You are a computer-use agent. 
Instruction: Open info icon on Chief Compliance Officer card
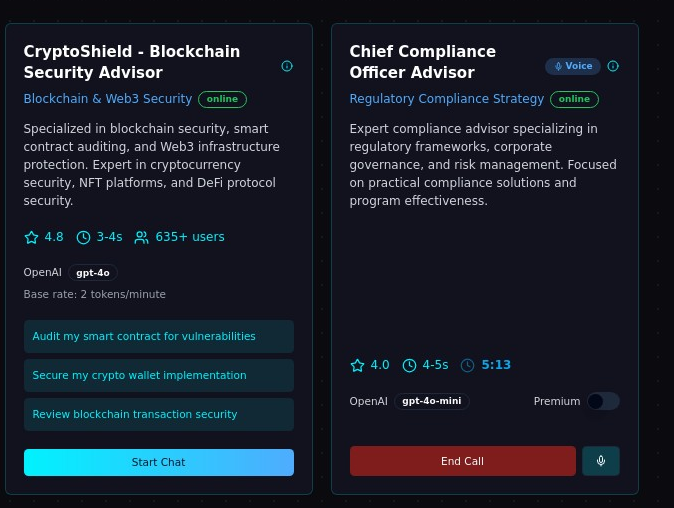click(x=613, y=66)
